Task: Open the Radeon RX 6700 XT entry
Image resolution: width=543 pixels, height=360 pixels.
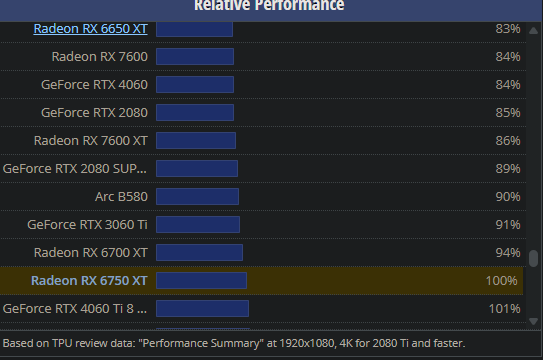Action: click(91, 253)
